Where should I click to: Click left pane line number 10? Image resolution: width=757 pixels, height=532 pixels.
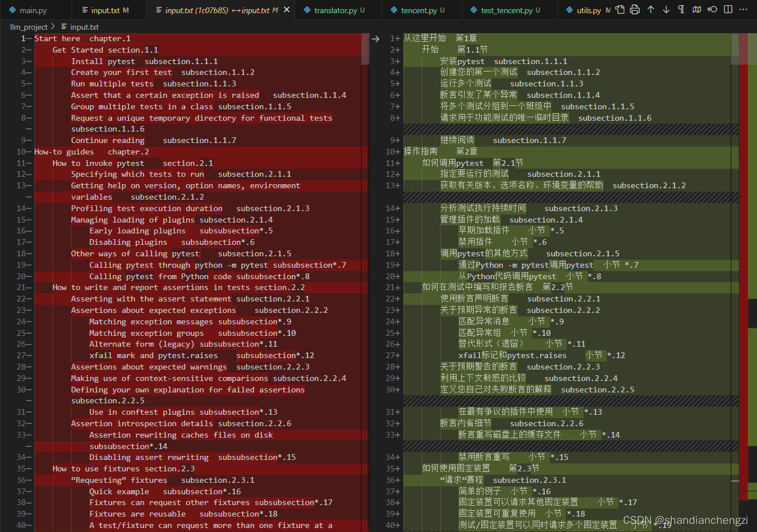pyautogui.click(x=21, y=152)
